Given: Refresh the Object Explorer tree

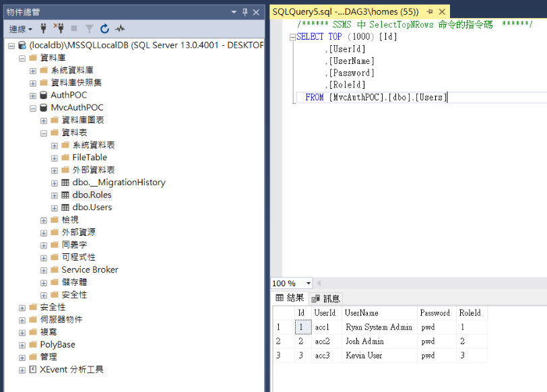Looking at the screenshot, I should click(x=104, y=29).
